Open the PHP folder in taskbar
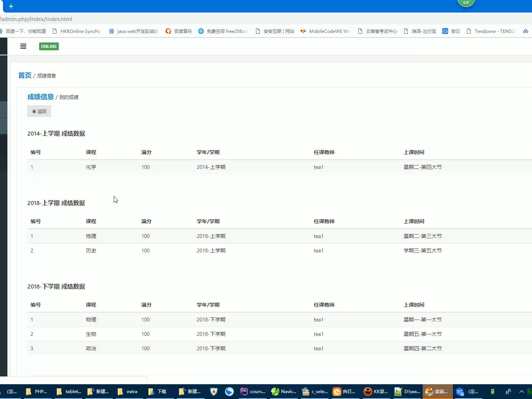The image size is (532, 399). (x=37, y=392)
